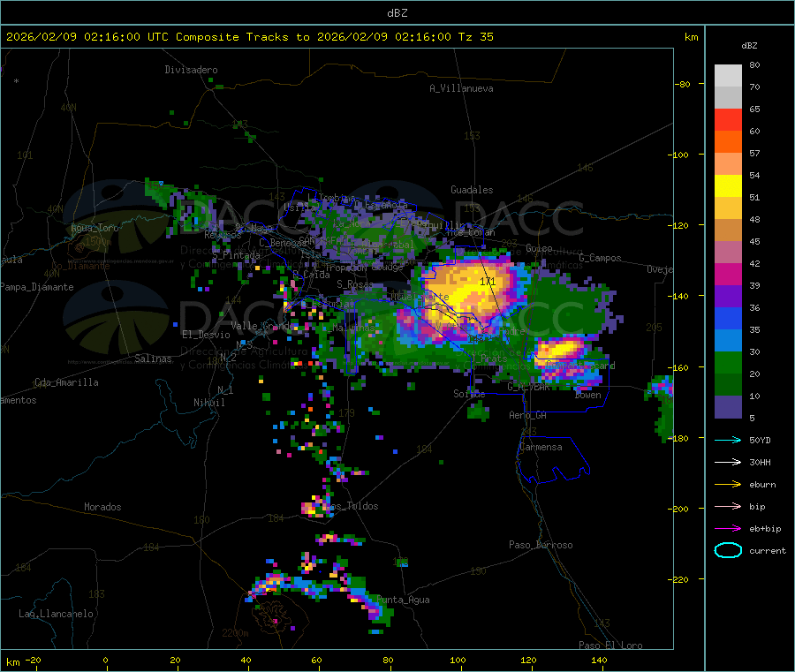Click the 2200m volcano contour marker
The image size is (795, 672).
235,633
